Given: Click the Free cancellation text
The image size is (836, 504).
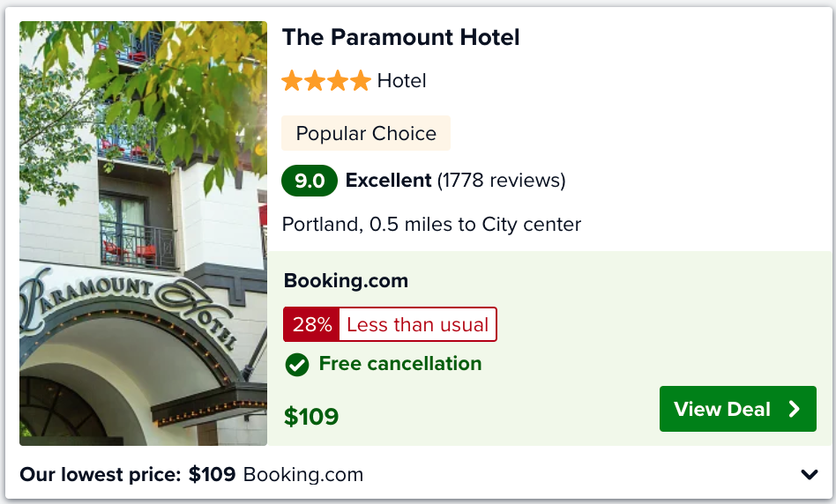Looking at the screenshot, I should coord(399,363).
